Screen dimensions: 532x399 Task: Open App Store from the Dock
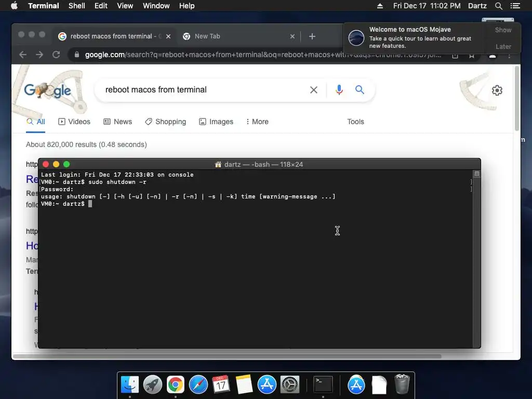267,385
